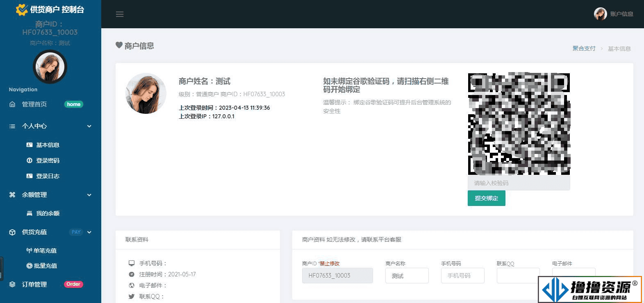Click list icon beside 个人中心
Screen dimensions: 644x303
pyautogui.click(x=12, y=126)
